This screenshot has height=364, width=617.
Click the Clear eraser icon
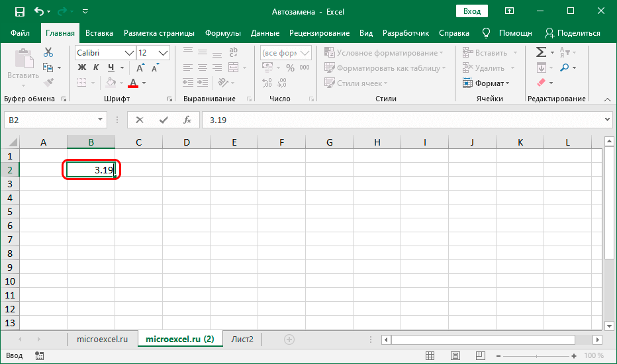click(541, 83)
